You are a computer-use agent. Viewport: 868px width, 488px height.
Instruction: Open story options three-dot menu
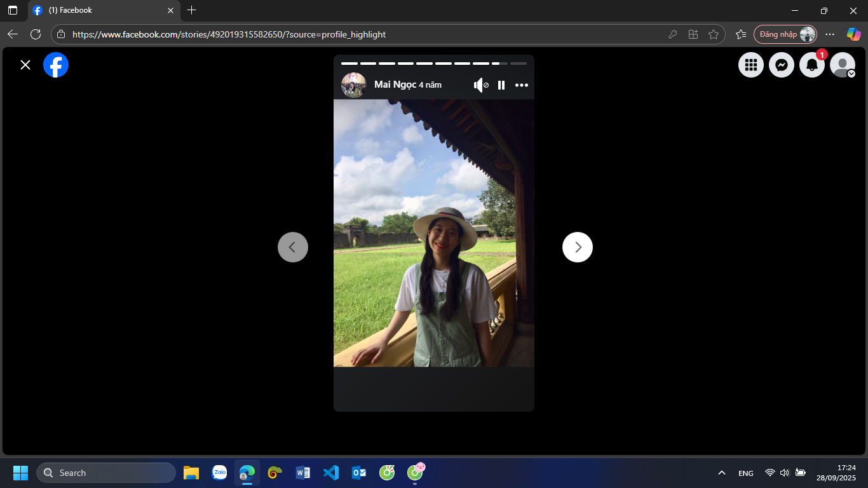point(522,85)
